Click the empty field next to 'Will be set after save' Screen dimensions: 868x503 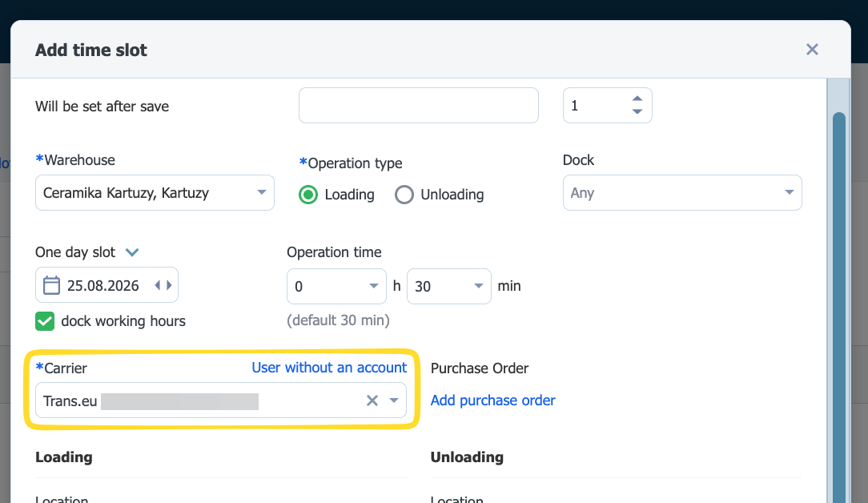click(419, 105)
